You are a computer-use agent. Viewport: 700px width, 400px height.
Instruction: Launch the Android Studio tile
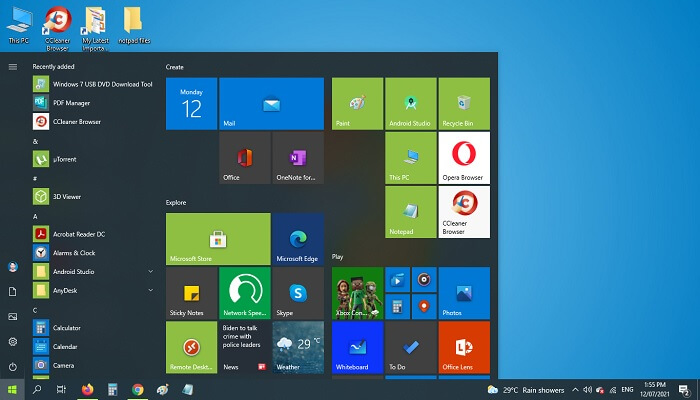click(411, 104)
